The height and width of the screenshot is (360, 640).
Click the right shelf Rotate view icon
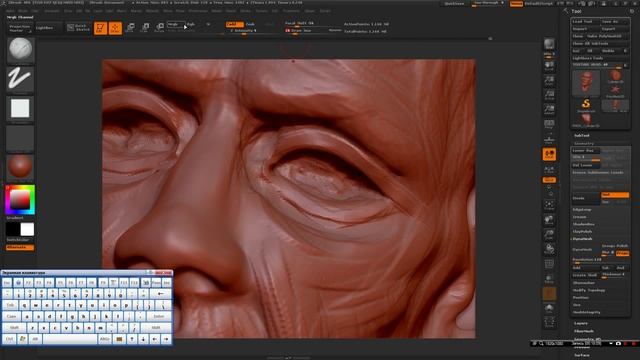[549, 249]
